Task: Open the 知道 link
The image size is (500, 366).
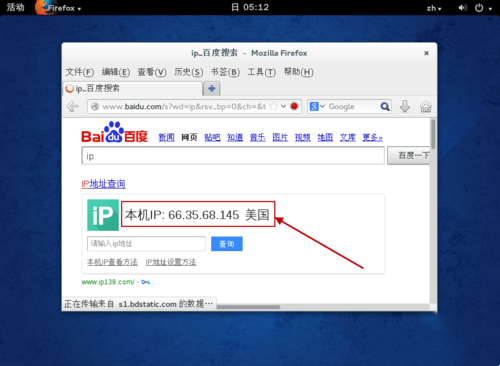Action: coord(235,137)
